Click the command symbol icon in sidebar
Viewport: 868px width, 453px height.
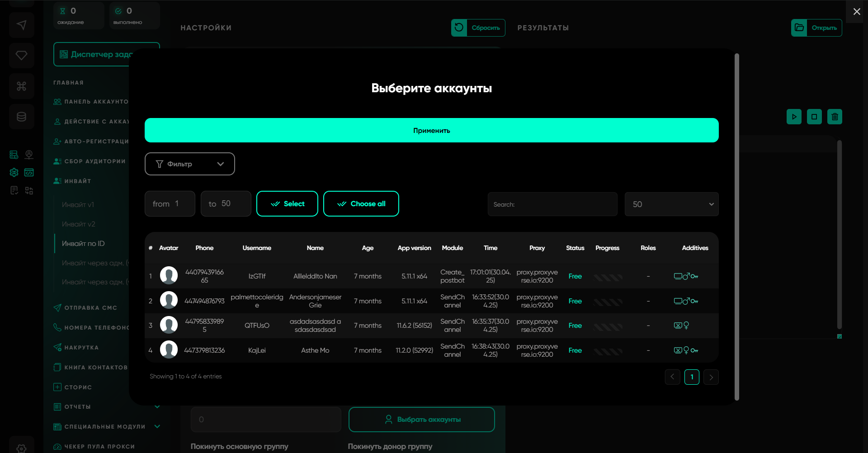[x=21, y=86]
